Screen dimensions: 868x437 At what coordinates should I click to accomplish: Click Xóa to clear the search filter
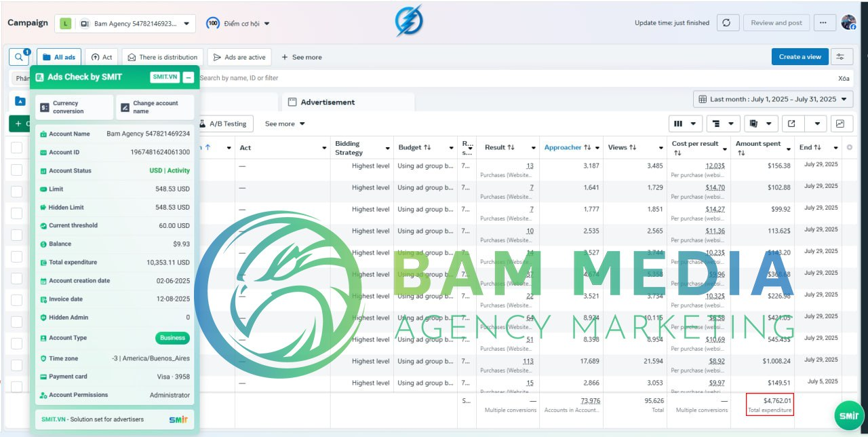[844, 78]
